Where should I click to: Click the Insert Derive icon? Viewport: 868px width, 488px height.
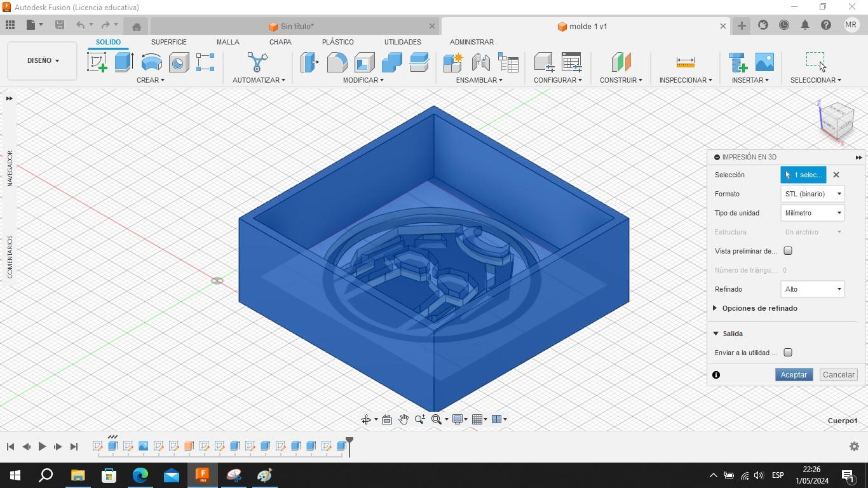[738, 62]
